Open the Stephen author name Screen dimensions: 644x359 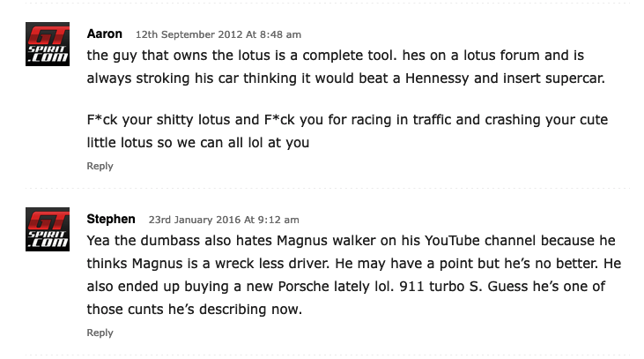pyautogui.click(x=111, y=219)
